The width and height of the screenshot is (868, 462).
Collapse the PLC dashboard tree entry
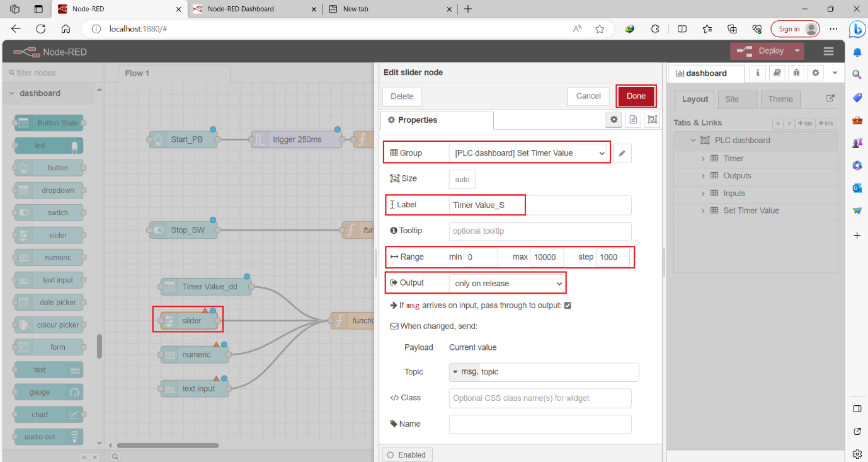[692, 140]
